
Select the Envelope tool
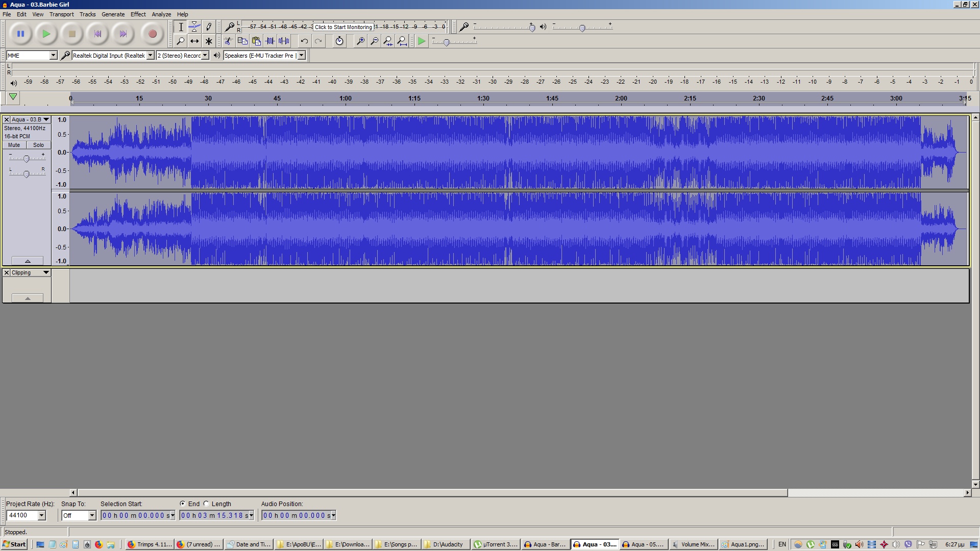tap(194, 27)
